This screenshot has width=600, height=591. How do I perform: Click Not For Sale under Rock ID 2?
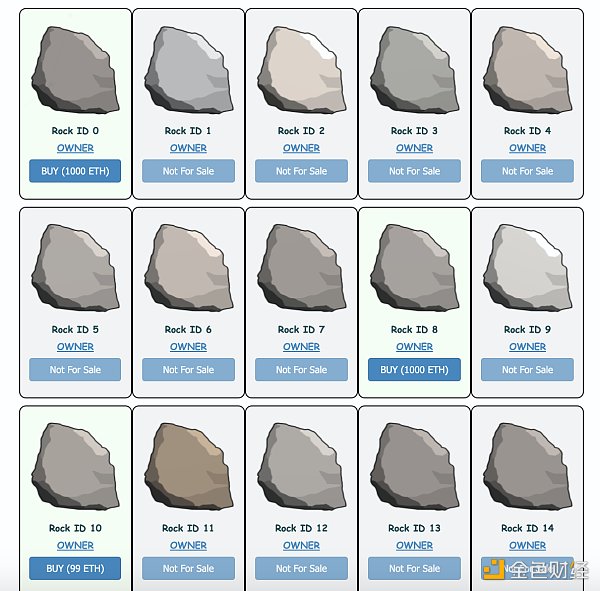pyautogui.click(x=301, y=171)
